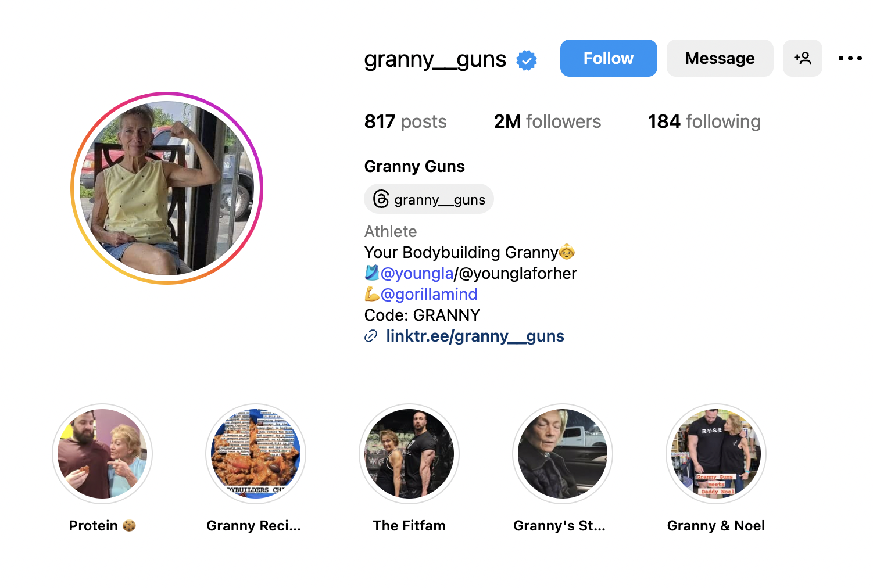Open the Granny Reci... highlight
Screen dimensions: 873x588
(256, 454)
